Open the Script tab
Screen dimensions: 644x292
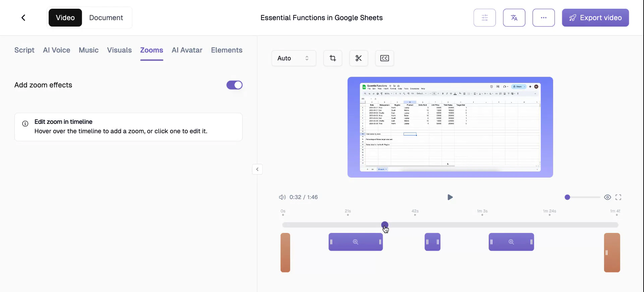[24, 50]
